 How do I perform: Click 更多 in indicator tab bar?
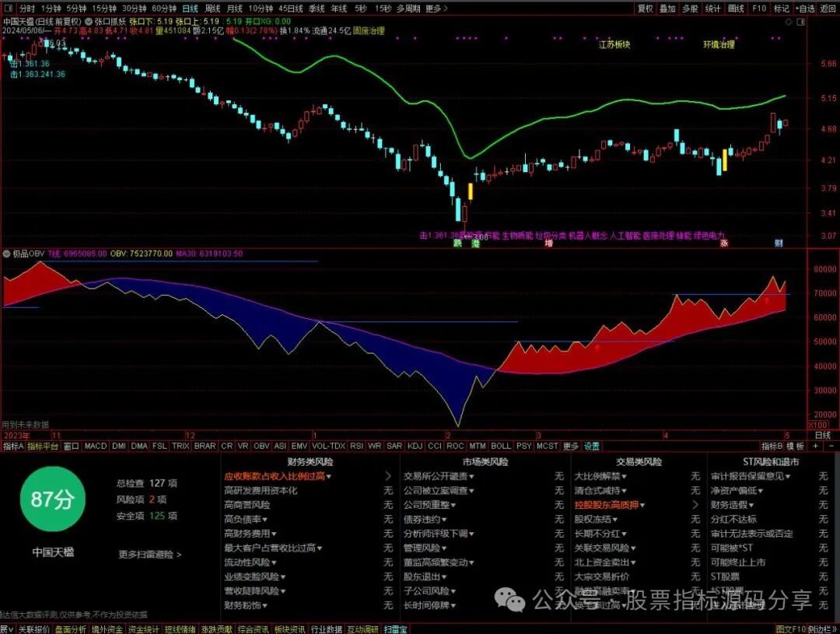tap(571, 446)
